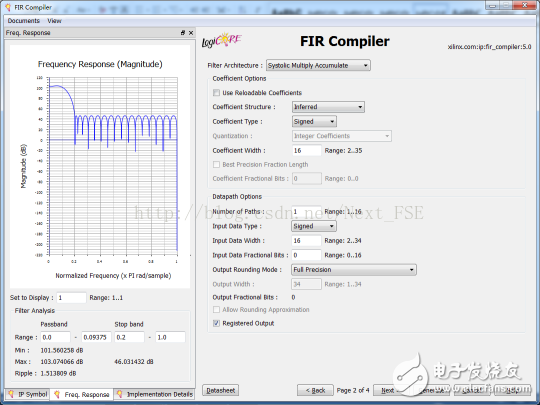Click the Ripple value 1.513809 dB
Viewport: 540px width, 405px height.
[59, 373]
